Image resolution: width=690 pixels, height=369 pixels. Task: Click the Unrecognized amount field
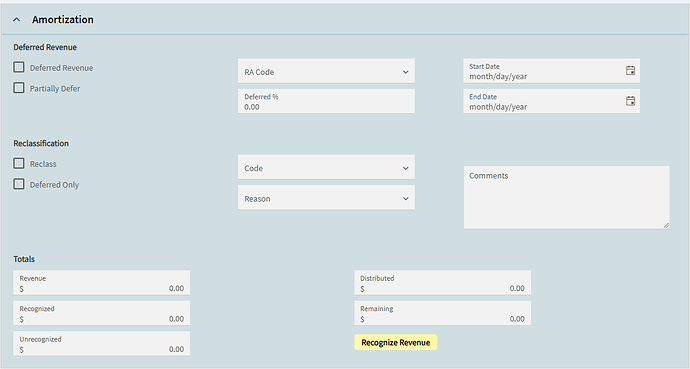click(x=102, y=343)
